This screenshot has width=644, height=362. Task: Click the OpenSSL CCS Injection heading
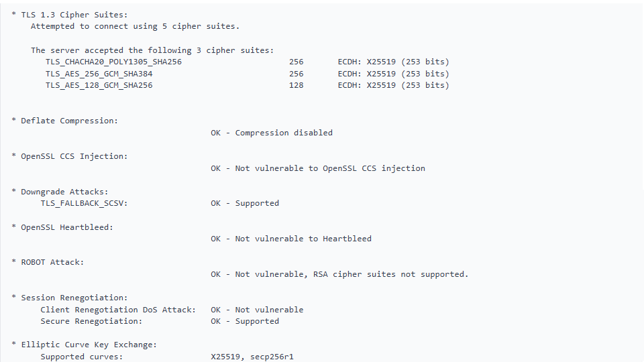(74, 156)
